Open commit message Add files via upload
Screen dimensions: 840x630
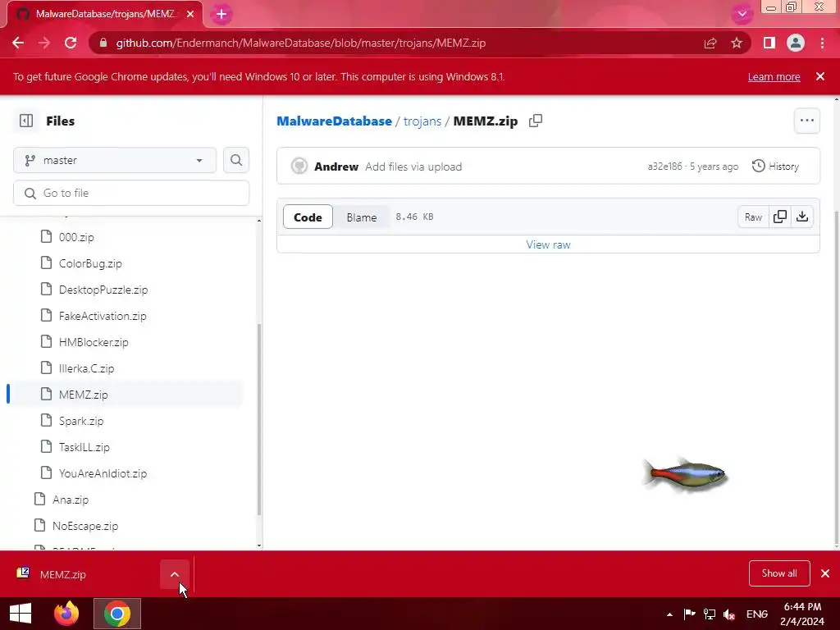413,167
